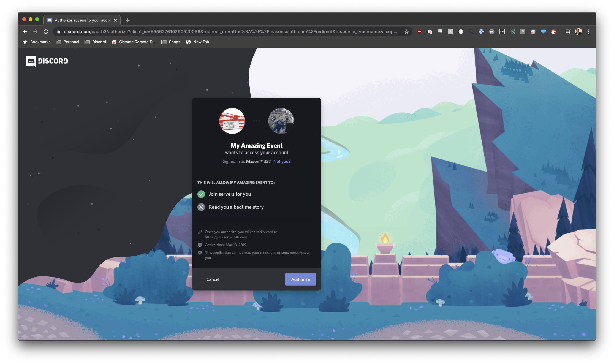Open a new browser tab
614x364 pixels.
127,20
